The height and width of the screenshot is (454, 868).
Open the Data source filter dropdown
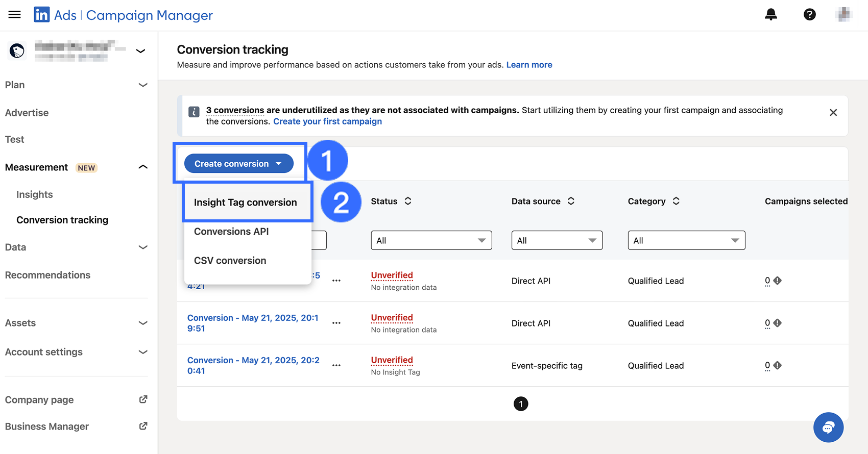point(557,240)
